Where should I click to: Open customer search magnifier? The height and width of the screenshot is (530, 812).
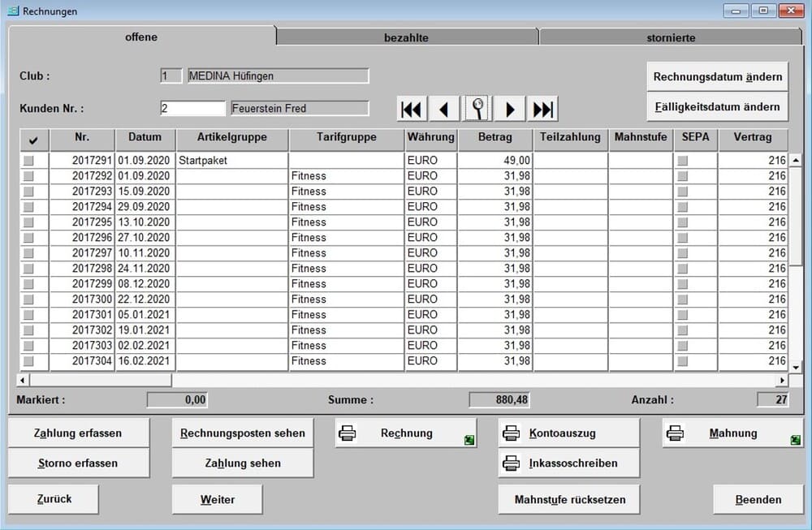(478, 109)
